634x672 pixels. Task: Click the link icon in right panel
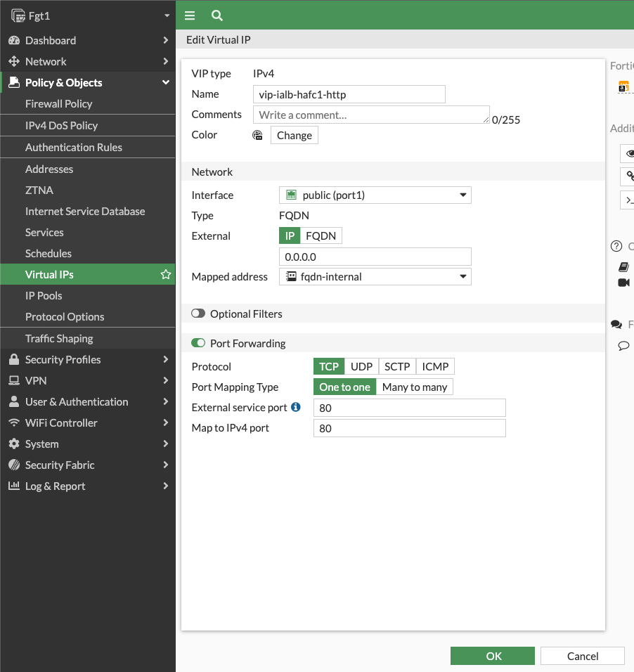630,176
